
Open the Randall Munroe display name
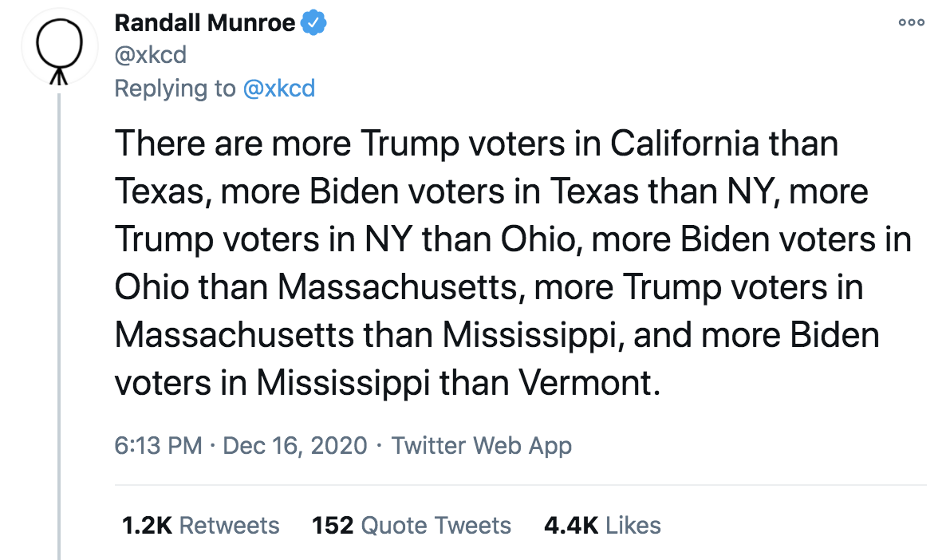point(206,24)
